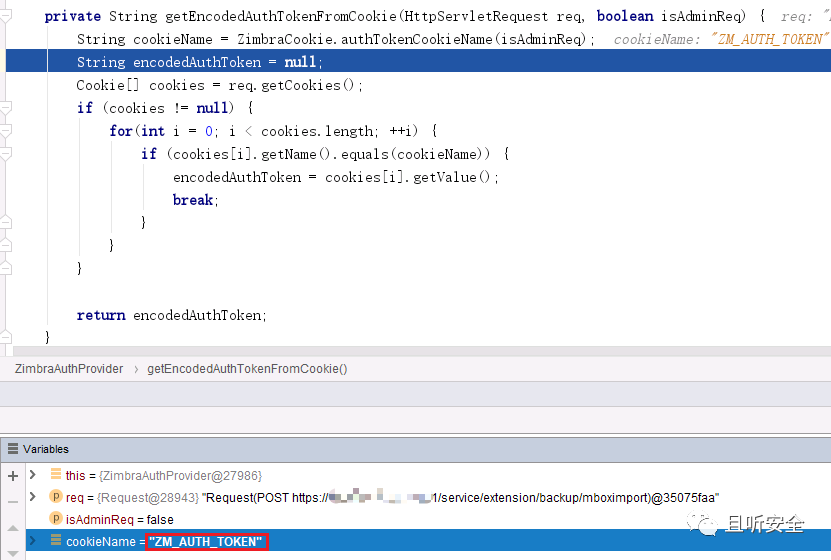Click the parameter icon beside isAdminReq
Screen dimensions: 831x560
[56, 518]
